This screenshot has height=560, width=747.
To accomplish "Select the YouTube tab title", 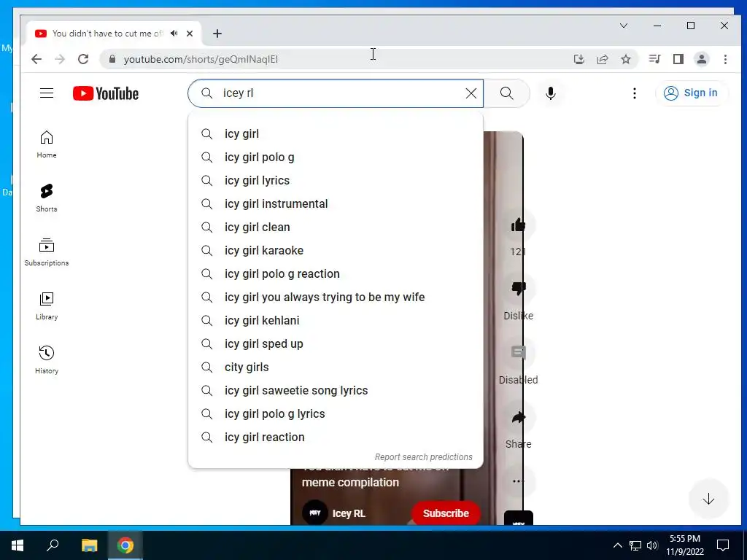I will tap(107, 34).
